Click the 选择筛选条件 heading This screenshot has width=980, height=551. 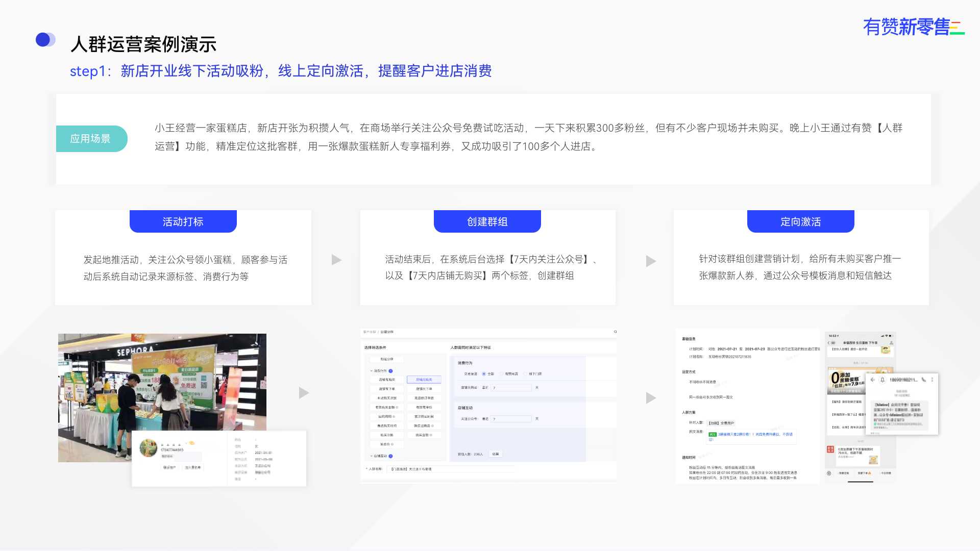(x=375, y=347)
